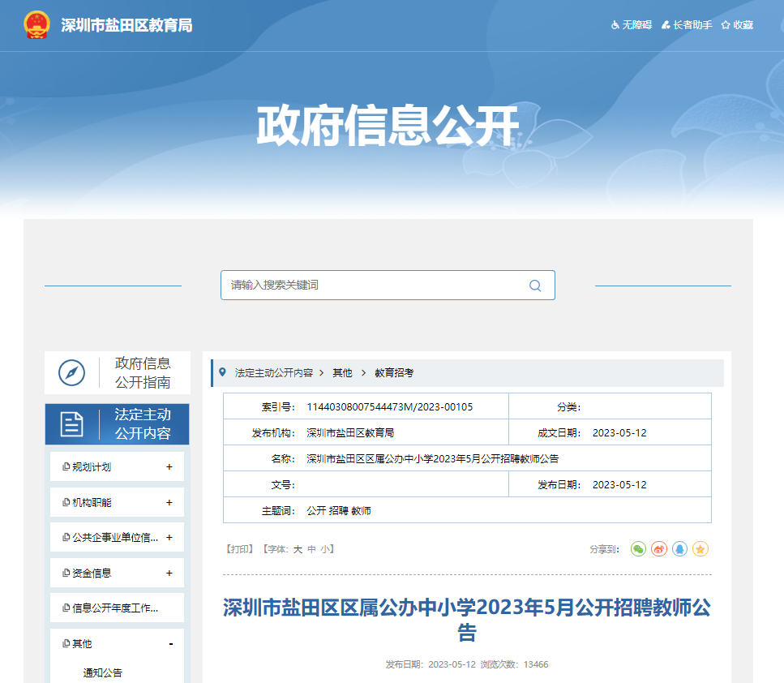784x683 pixels.
Task: Click the 政府信息公开 banner heading
Action: 388,126
